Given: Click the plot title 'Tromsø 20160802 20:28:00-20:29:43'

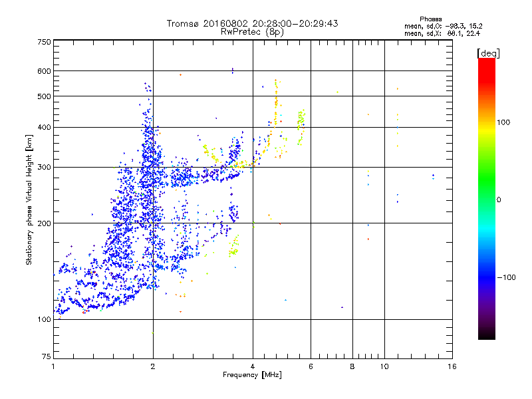Looking at the screenshot, I should pos(252,23).
